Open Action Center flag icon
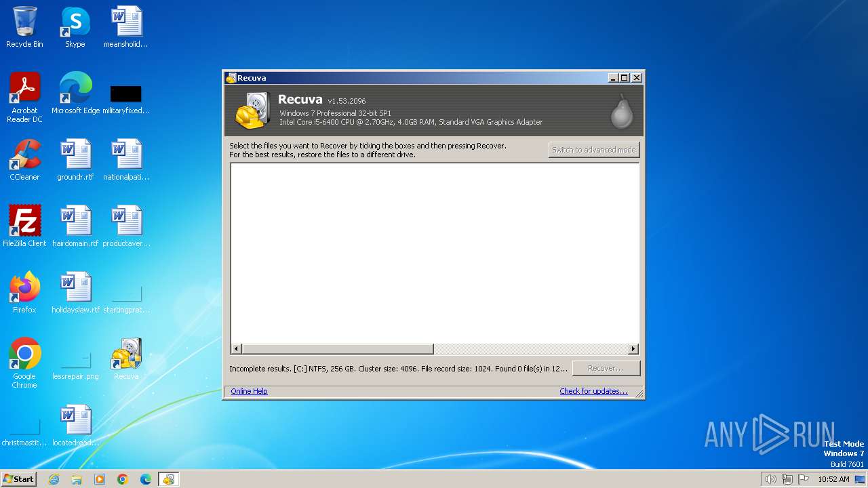 pos(804,479)
